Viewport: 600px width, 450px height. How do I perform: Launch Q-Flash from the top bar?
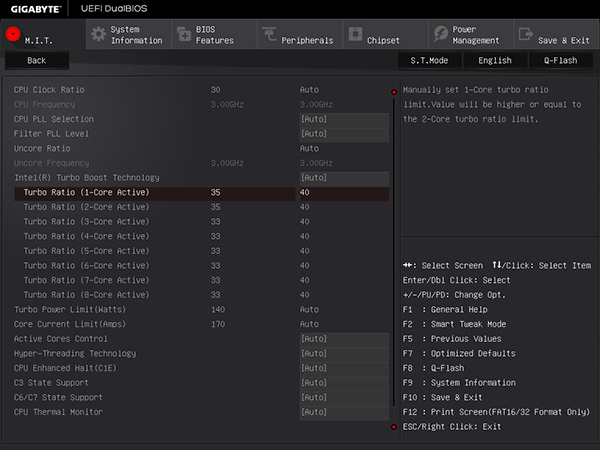point(560,60)
